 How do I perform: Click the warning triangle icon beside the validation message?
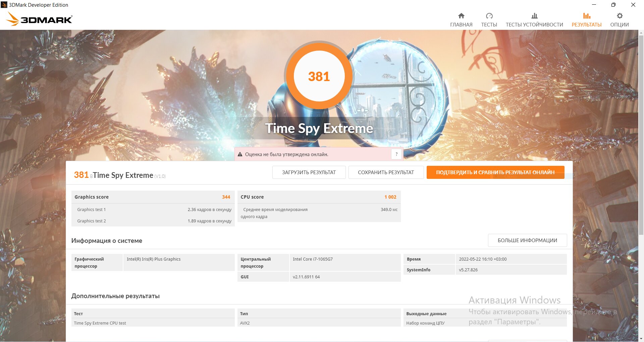(x=240, y=154)
